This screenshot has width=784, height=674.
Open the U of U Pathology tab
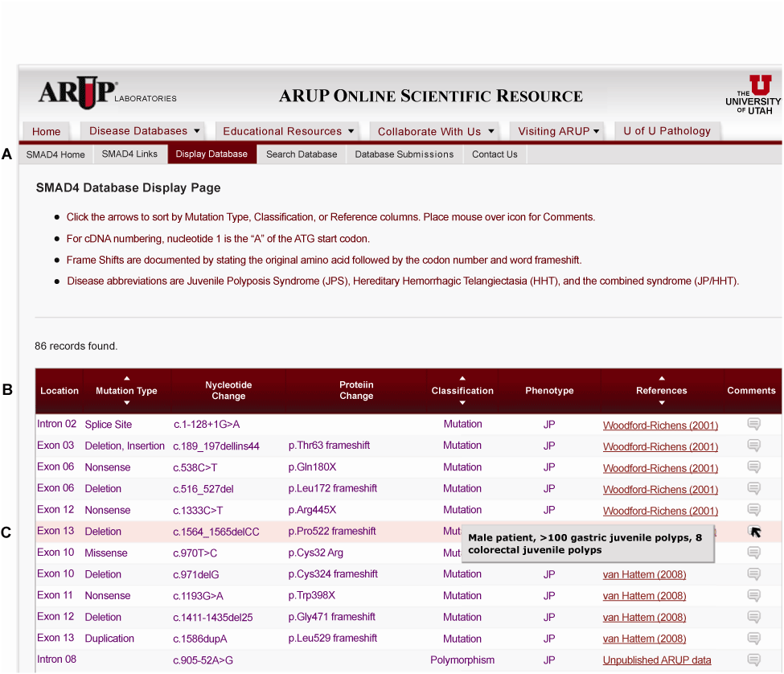click(x=667, y=131)
